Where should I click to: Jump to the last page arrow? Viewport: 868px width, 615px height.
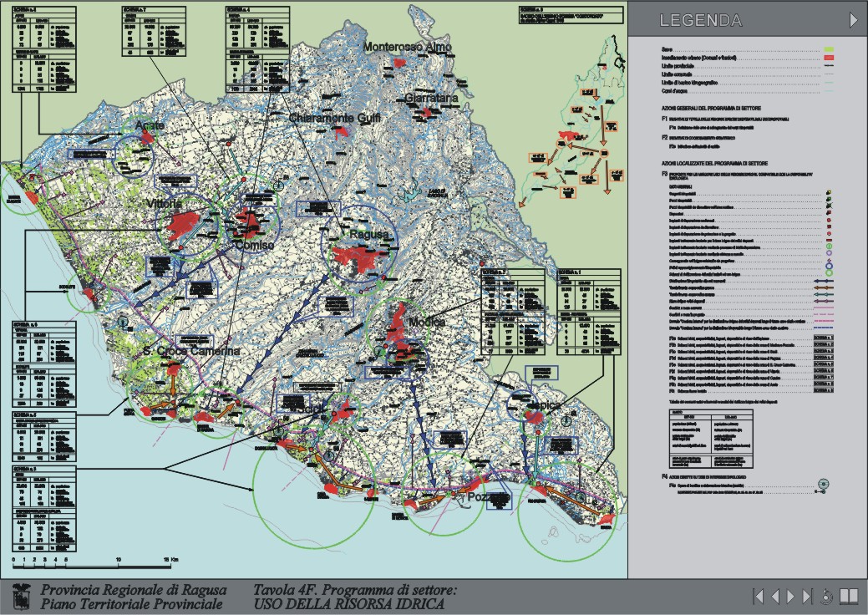pyautogui.click(x=807, y=596)
